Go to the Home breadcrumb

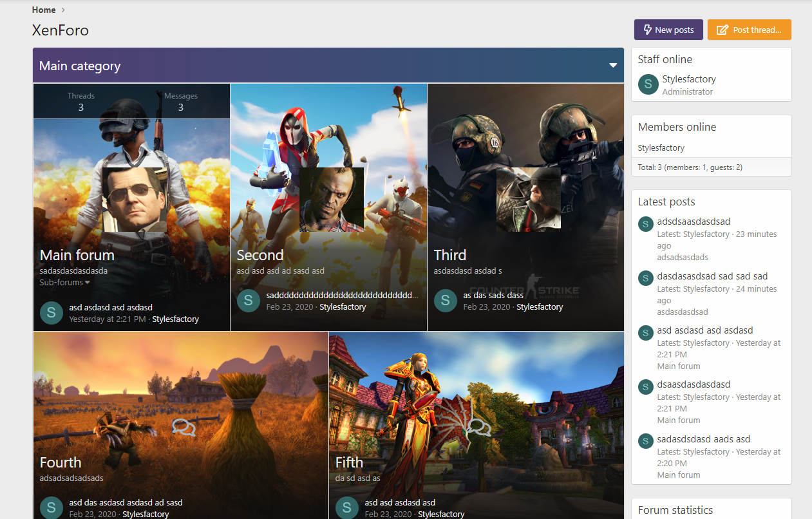tap(44, 10)
